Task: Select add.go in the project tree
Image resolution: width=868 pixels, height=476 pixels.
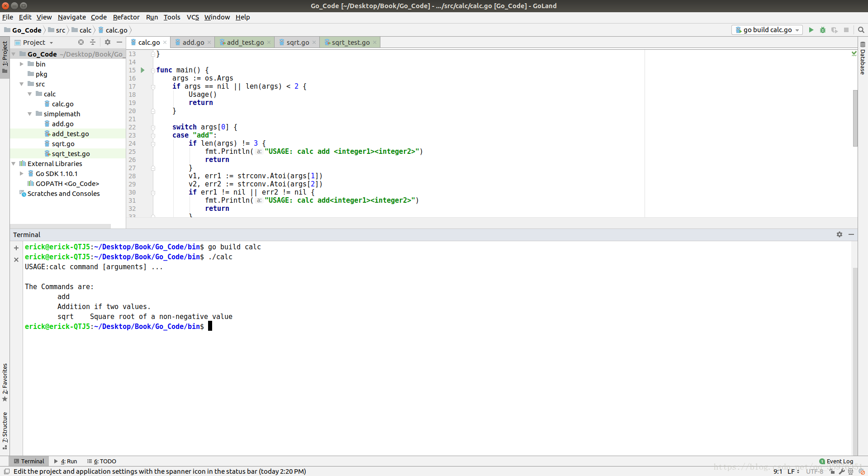Action: point(67,124)
